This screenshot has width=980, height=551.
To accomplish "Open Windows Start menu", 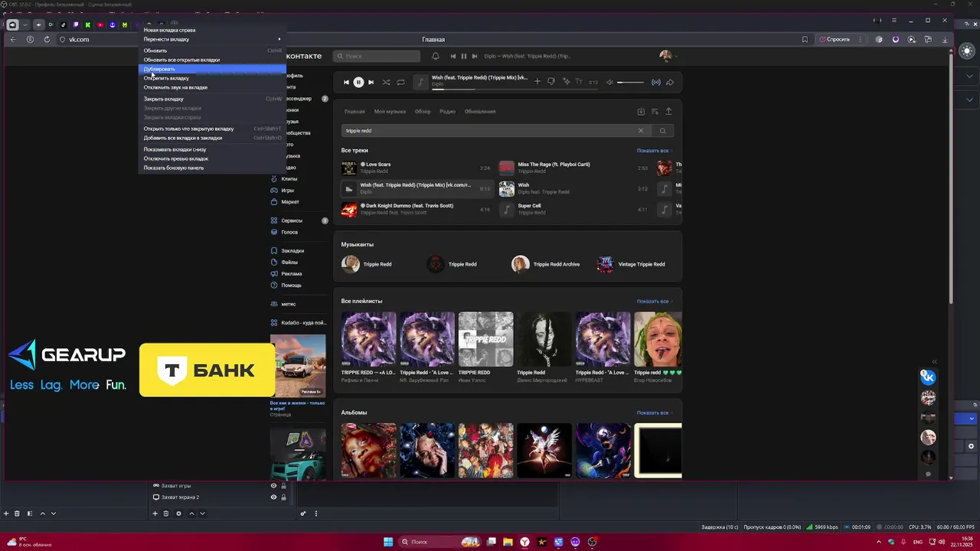I will [x=388, y=542].
